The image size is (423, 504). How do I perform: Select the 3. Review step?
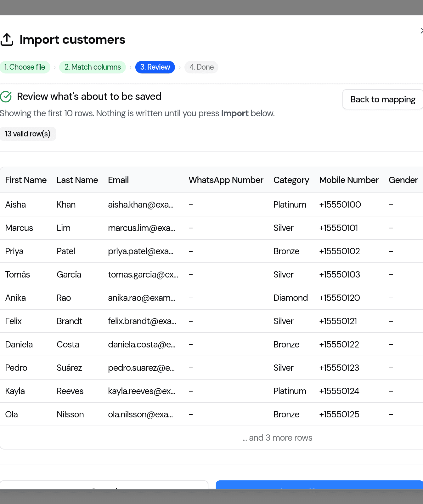155,67
